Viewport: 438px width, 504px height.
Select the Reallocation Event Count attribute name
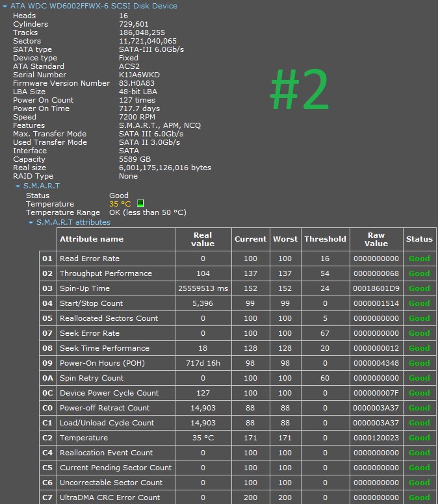click(106, 453)
